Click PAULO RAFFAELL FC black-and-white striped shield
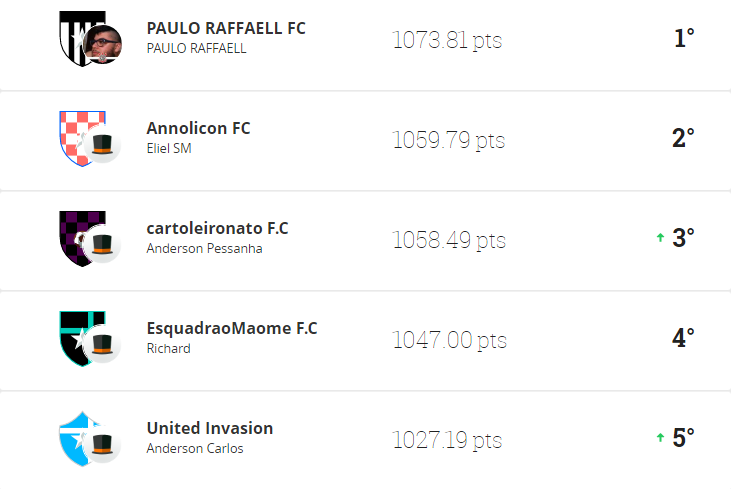731x489 pixels. (x=75, y=37)
